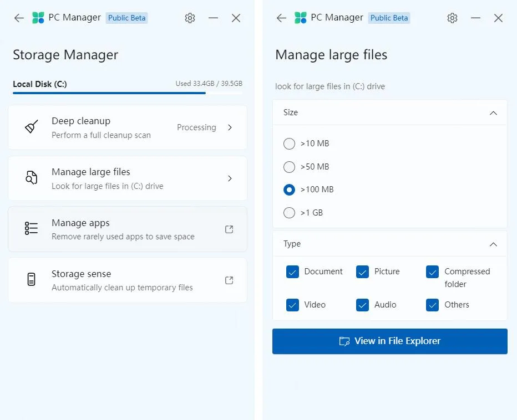Click the Size section header label

291,112
